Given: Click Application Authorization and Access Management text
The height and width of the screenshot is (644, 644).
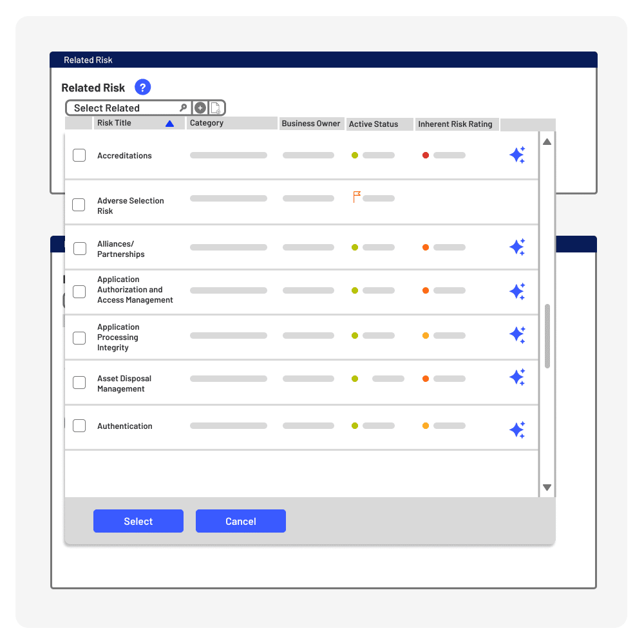Looking at the screenshot, I should 135,290.
